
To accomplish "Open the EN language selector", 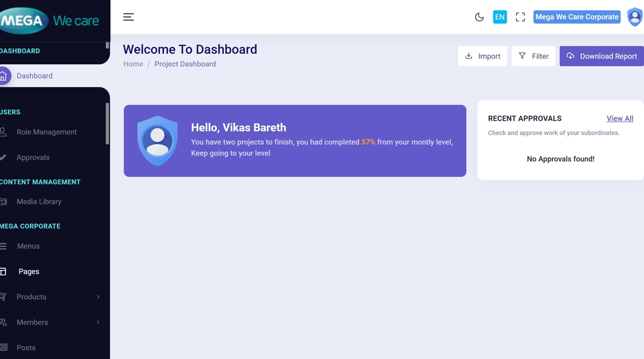I will coord(500,17).
